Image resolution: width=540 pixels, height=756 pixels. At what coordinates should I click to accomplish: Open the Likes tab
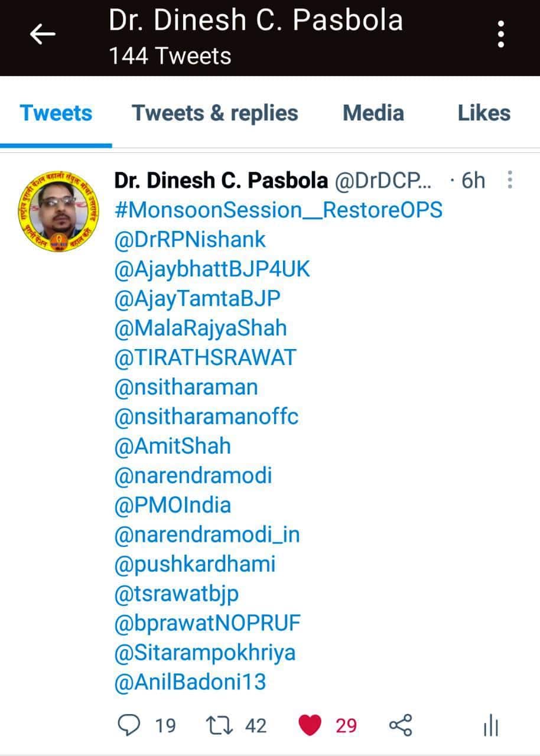[484, 113]
